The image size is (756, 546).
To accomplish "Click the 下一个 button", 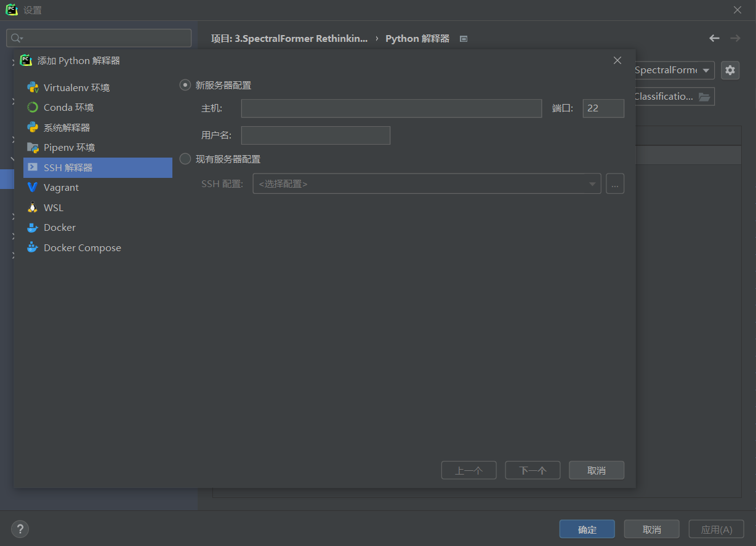I will click(x=533, y=470).
